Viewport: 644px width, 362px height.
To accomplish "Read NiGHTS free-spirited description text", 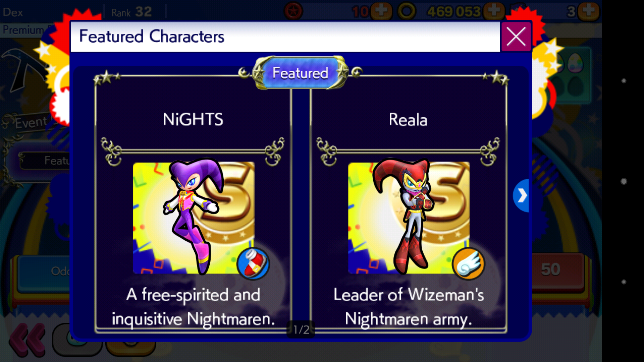I will pos(193,307).
